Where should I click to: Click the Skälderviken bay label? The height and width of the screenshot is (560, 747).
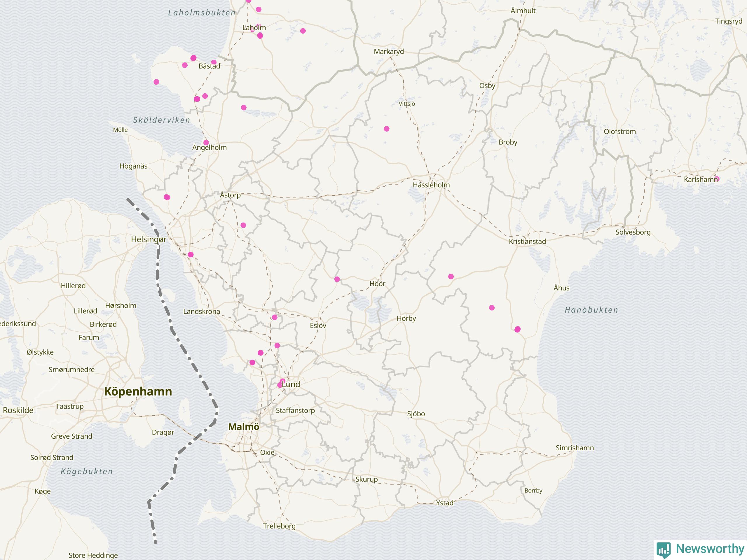161,120
